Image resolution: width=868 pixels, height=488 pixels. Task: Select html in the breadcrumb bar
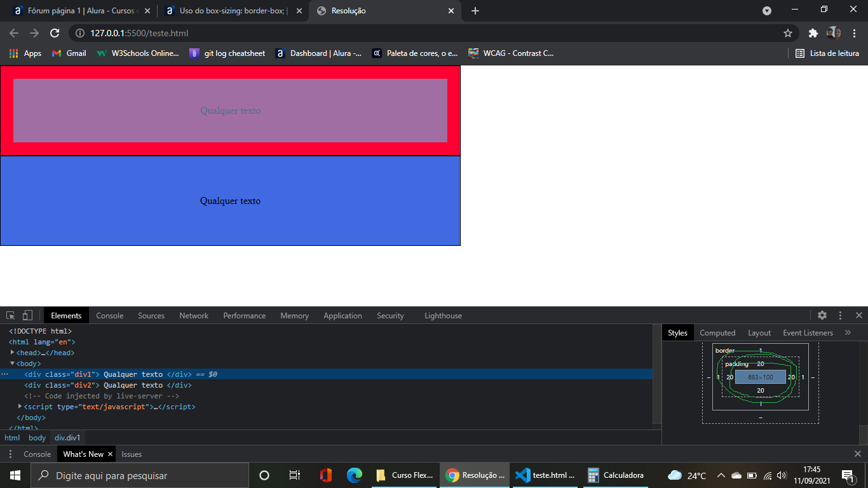point(12,438)
